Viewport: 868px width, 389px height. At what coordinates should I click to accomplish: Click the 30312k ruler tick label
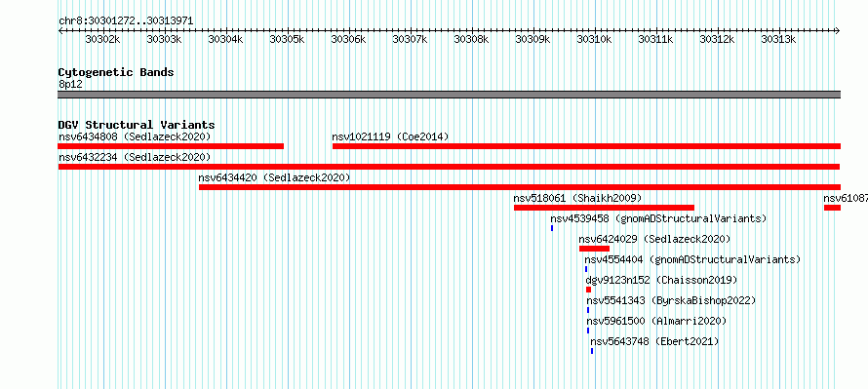(x=717, y=39)
